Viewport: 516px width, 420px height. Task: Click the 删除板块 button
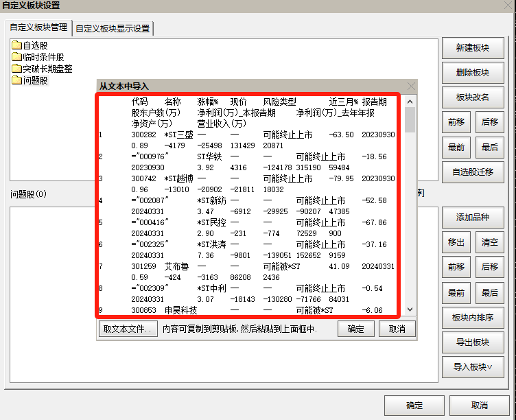click(473, 73)
